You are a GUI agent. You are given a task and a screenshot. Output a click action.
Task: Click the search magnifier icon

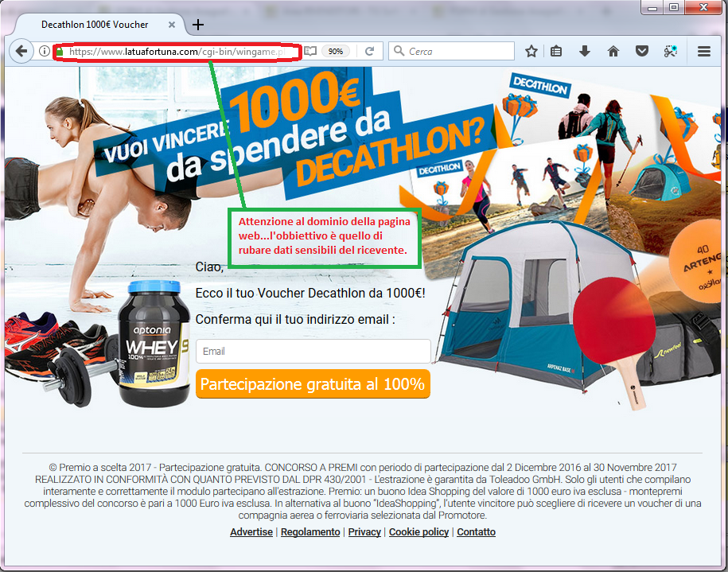399,51
